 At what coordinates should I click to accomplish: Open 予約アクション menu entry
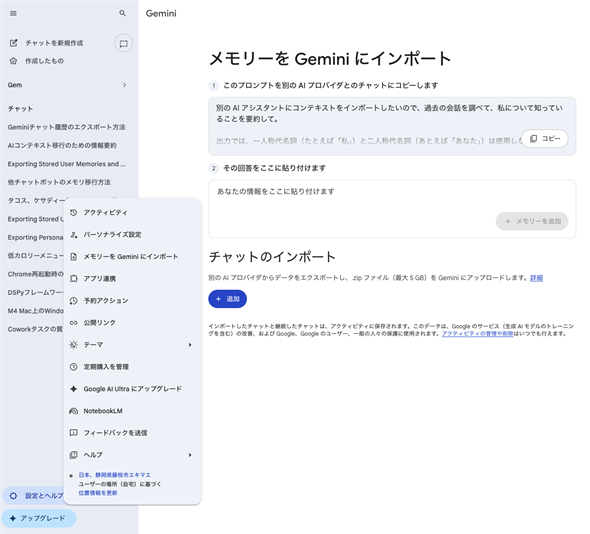coord(132,301)
